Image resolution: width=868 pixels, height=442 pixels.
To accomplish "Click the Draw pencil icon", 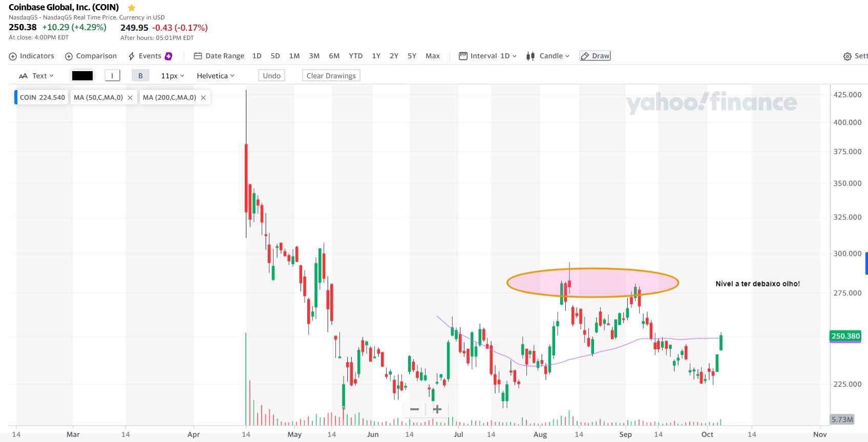I will [x=585, y=56].
